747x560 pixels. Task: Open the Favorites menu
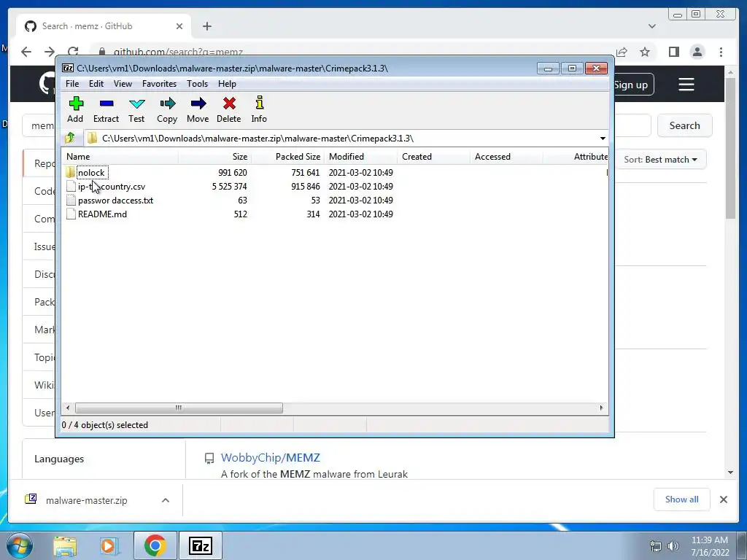pyautogui.click(x=159, y=84)
